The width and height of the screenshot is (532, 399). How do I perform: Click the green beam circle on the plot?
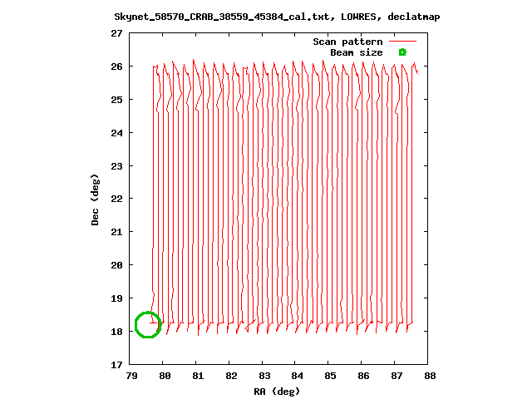tap(148, 325)
